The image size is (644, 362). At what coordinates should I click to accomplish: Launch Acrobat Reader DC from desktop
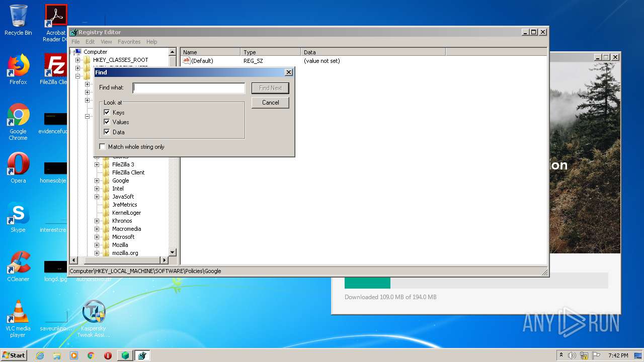(x=56, y=23)
